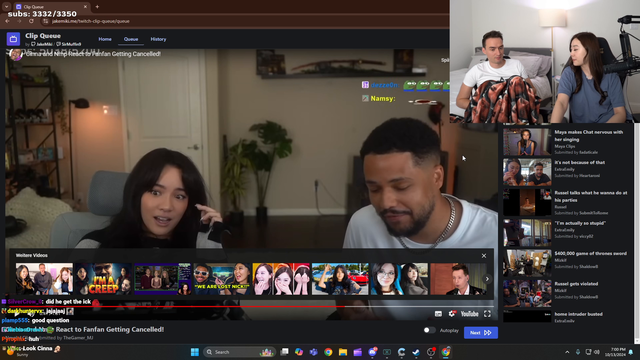Click the Next clip button
The width and height of the screenshot is (640, 360).
coord(480,333)
